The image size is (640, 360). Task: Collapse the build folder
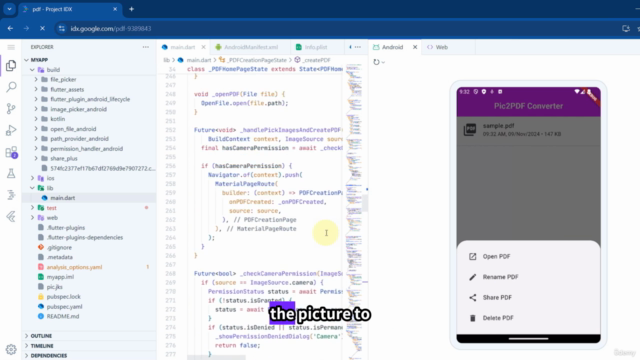(32, 70)
